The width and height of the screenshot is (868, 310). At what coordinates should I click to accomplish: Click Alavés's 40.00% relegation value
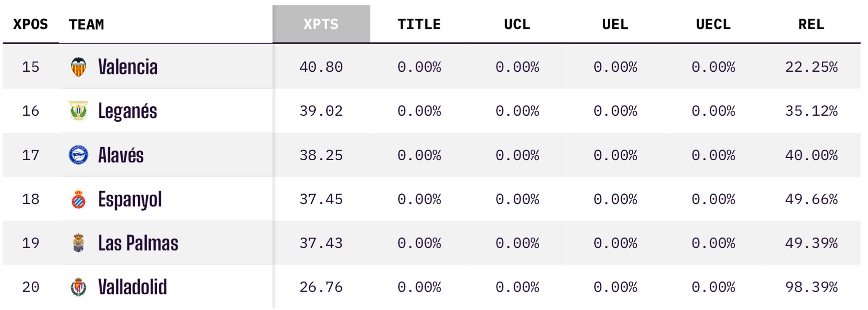click(811, 155)
